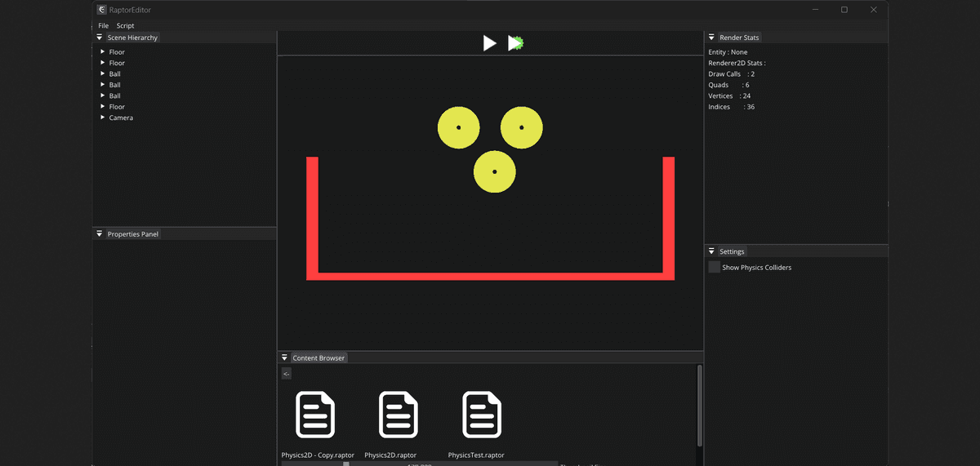Screen dimensions: 980x466
Task: Select the Camera entity in Scene Hierarchy
Action: [121, 118]
